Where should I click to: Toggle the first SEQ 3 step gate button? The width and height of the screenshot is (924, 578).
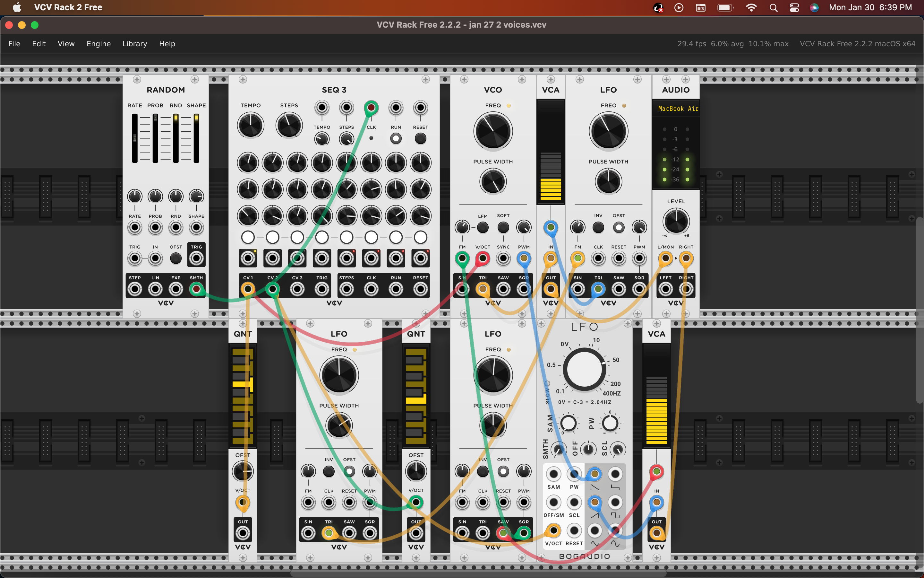[x=248, y=237]
